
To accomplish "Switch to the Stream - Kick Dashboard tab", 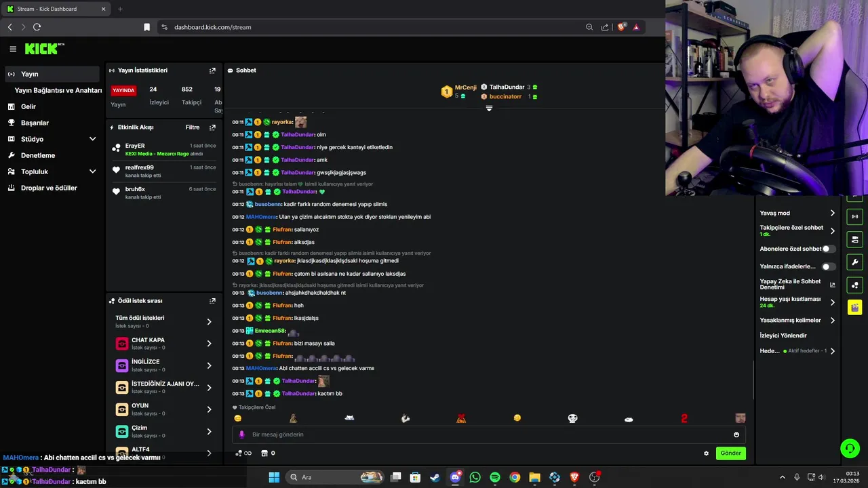I will 57,9.
